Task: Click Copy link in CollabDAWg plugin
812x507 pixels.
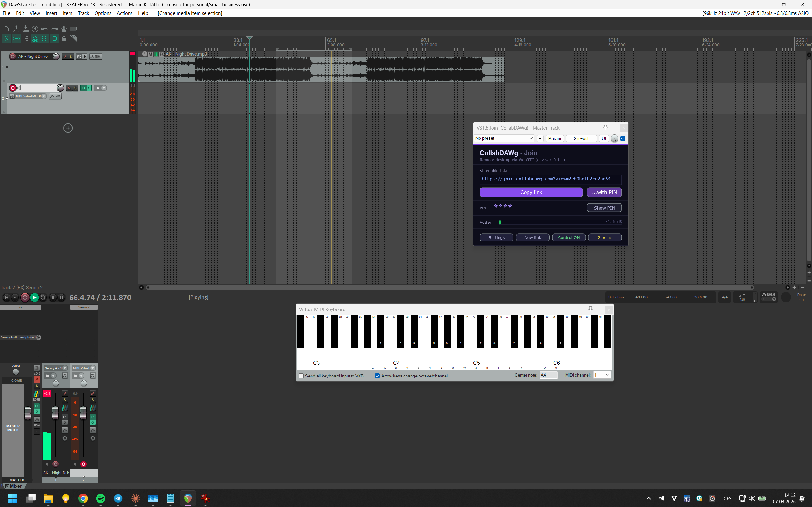Action: pos(531,192)
